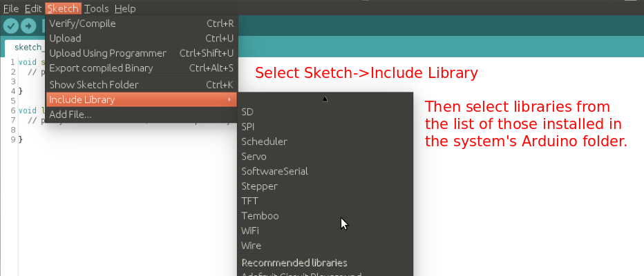Open the Help menu

coord(125,8)
